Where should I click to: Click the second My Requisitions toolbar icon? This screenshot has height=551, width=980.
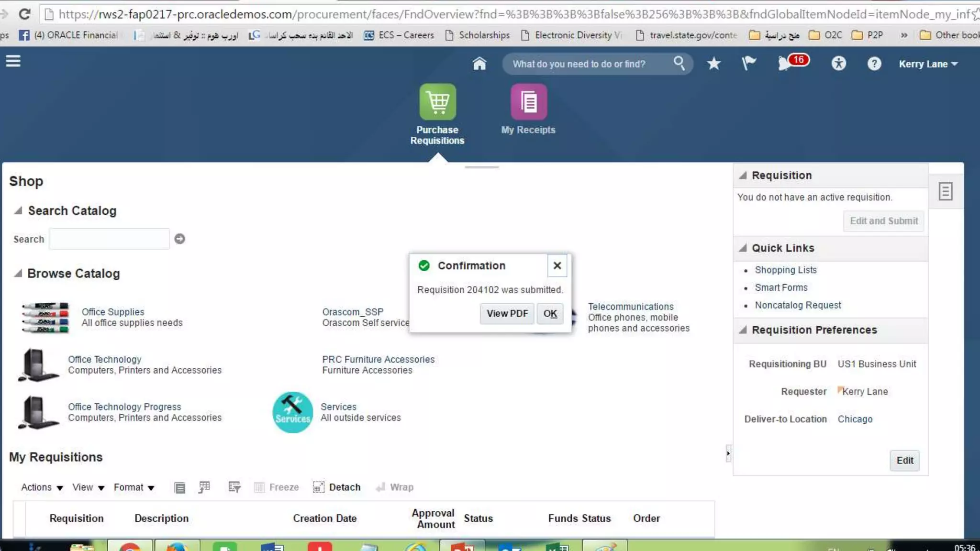[204, 487]
